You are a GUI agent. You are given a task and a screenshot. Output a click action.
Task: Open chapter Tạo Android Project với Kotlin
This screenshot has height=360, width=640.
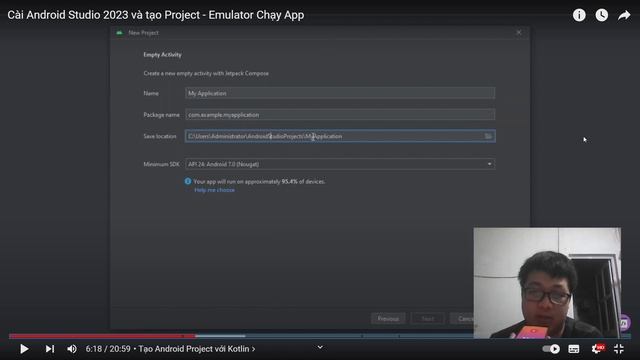197,349
